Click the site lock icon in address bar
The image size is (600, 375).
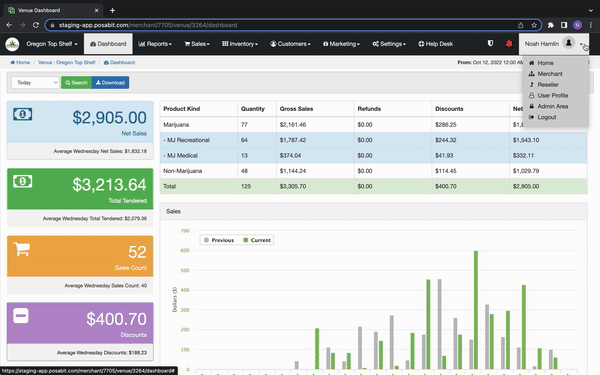pos(52,25)
